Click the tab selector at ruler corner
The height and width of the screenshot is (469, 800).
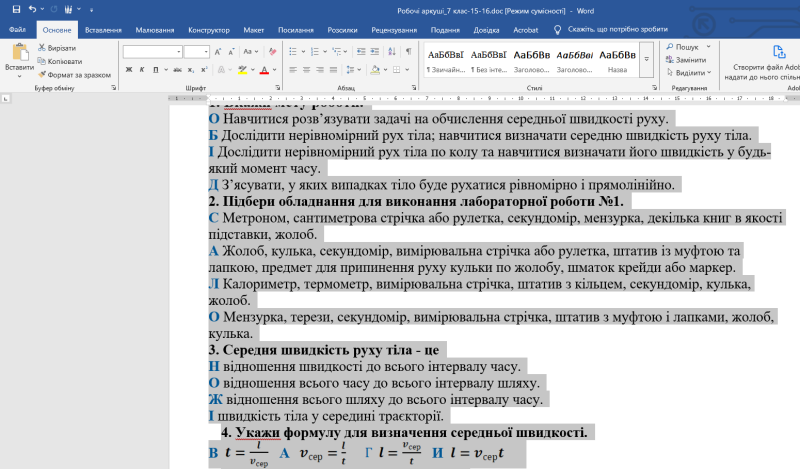point(5,98)
